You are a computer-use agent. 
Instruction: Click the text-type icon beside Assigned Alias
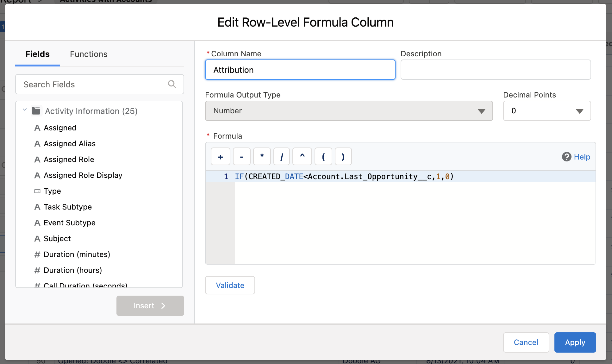[x=37, y=144]
